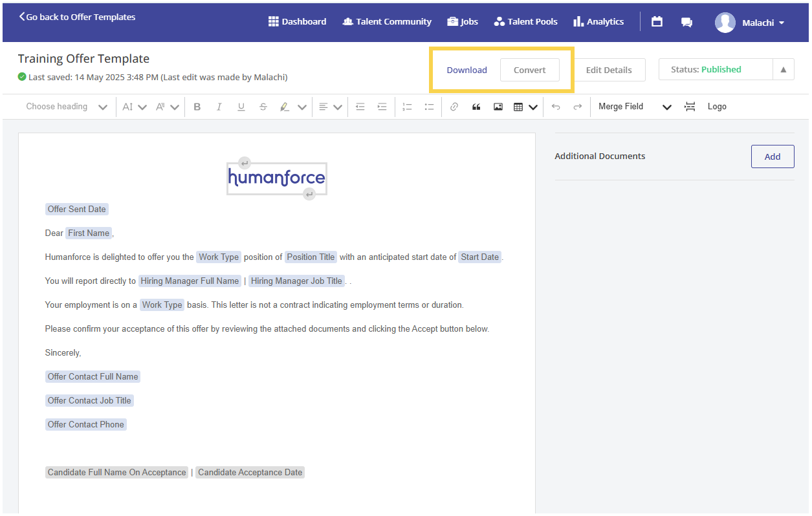The width and height of the screenshot is (812, 516).
Task: Insert an image into the template
Action: pos(498,107)
